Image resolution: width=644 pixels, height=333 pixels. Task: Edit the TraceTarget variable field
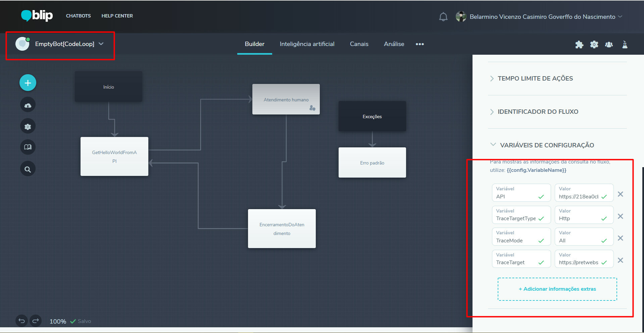click(521, 259)
